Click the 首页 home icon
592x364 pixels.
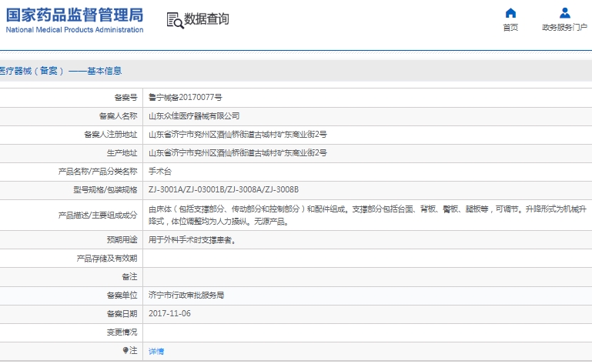[510, 13]
